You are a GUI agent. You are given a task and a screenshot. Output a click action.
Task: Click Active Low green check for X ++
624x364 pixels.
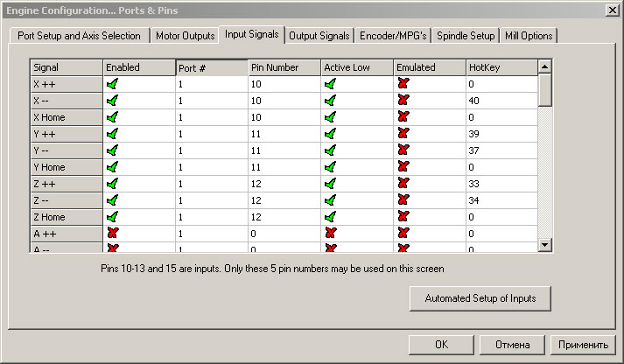point(330,84)
